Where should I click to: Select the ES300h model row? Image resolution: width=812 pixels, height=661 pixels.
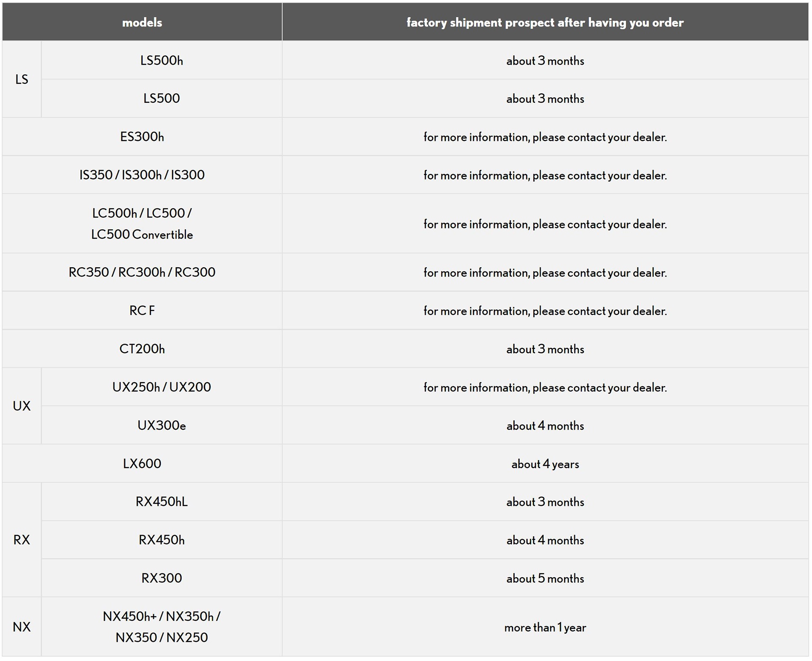[x=142, y=137]
